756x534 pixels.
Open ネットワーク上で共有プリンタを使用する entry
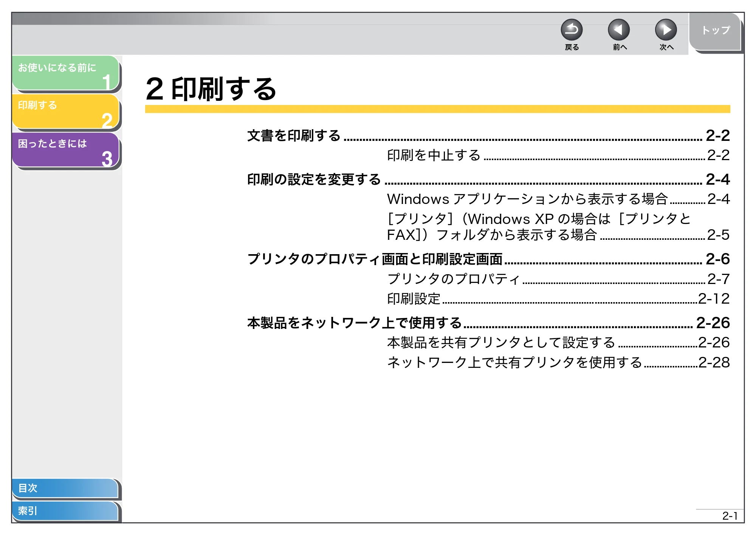point(558,363)
